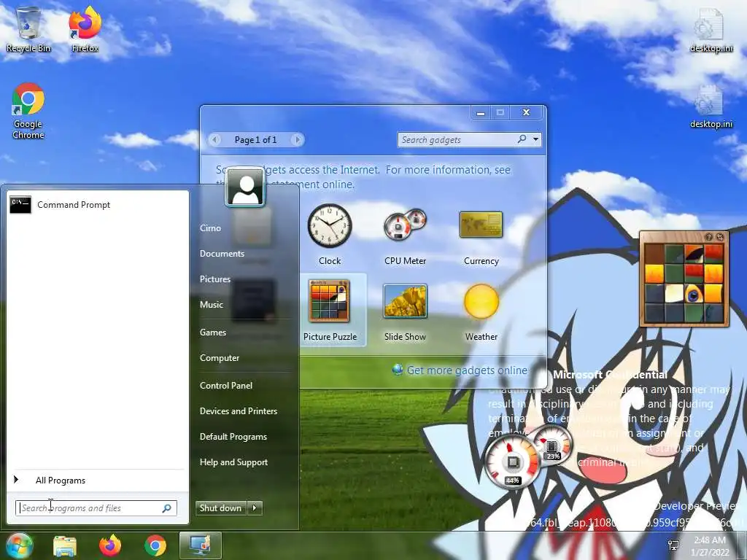747x560 pixels.
Task: Open Pictures from the Start menu
Action: point(215,279)
